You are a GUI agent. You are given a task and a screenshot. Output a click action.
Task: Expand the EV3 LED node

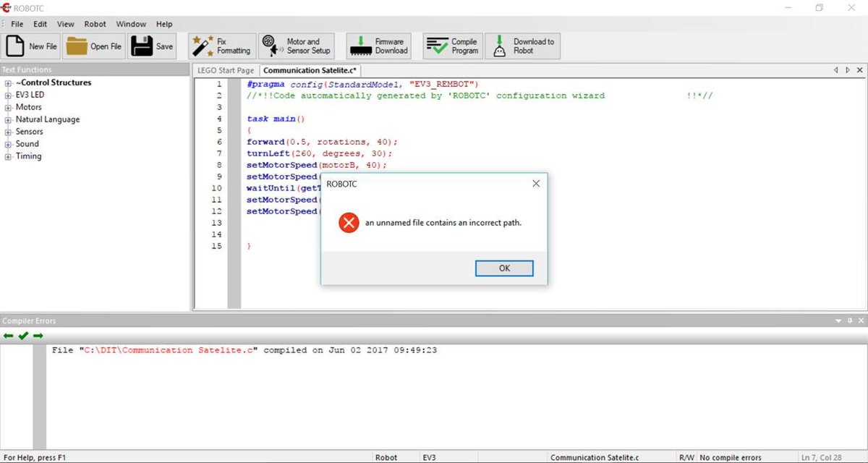8,95
